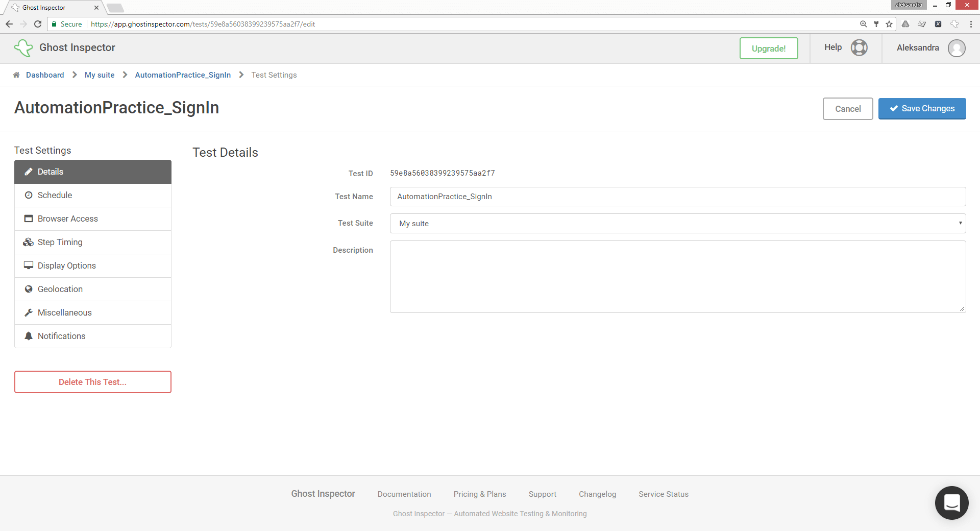Click the home icon in breadcrumb
The height and width of the screenshot is (531, 980).
(16, 75)
